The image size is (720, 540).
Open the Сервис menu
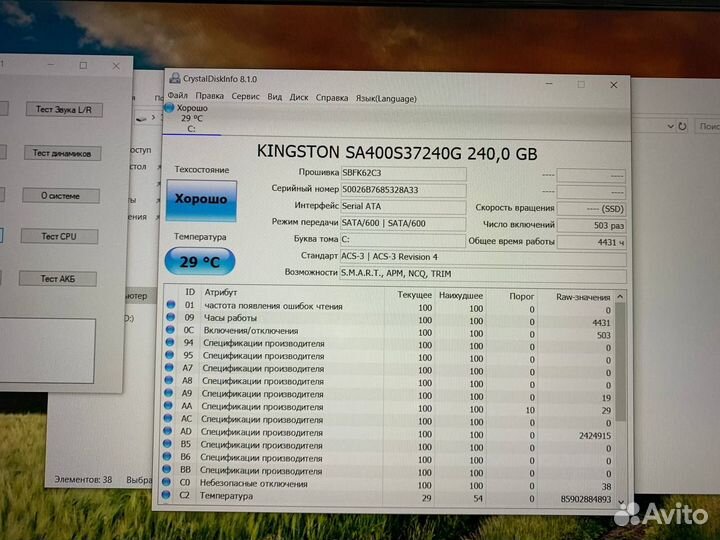[x=245, y=96]
